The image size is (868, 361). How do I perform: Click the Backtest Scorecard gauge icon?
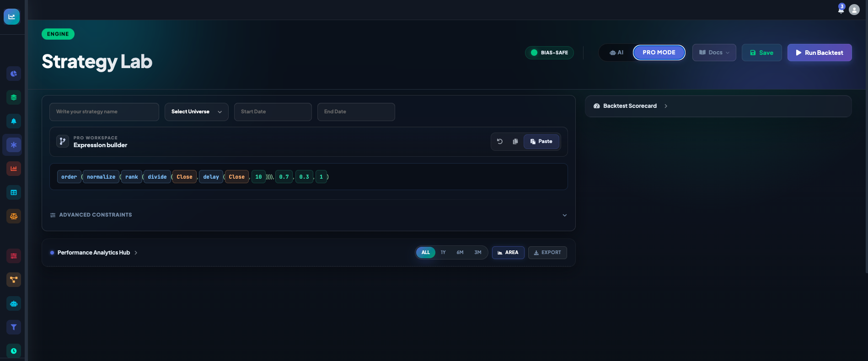[x=597, y=106]
